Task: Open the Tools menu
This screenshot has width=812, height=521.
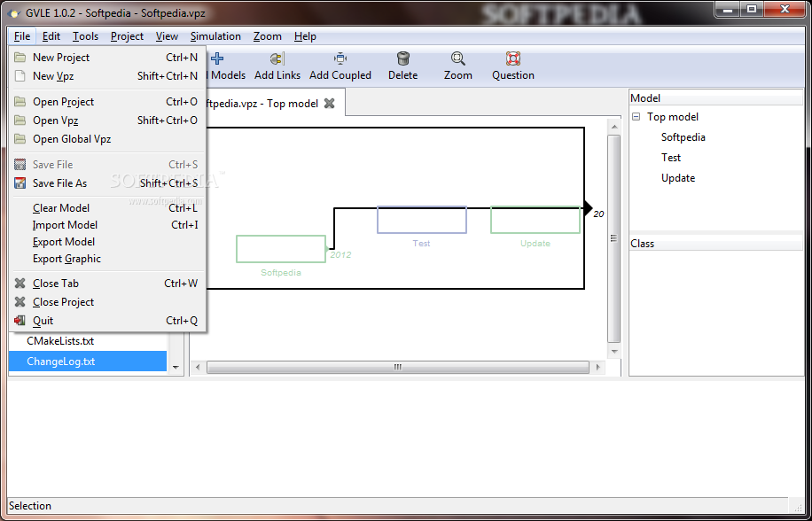Action: click(85, 36)
